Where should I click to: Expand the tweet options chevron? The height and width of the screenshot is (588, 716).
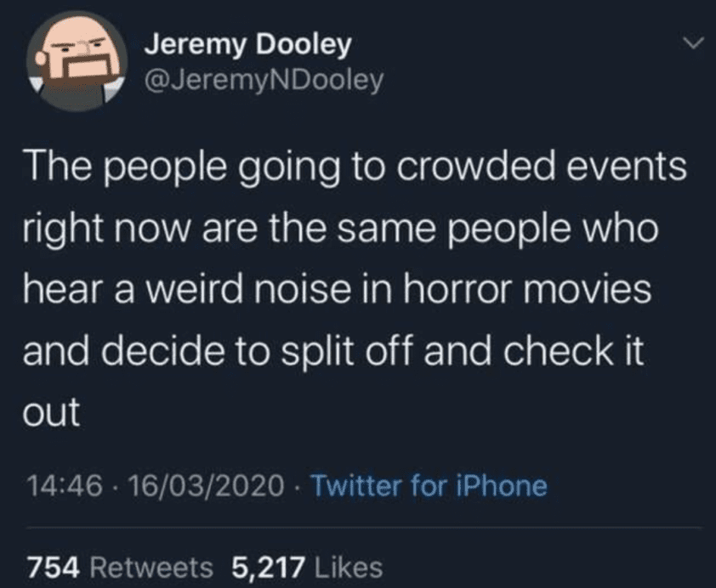pos(693,44)
